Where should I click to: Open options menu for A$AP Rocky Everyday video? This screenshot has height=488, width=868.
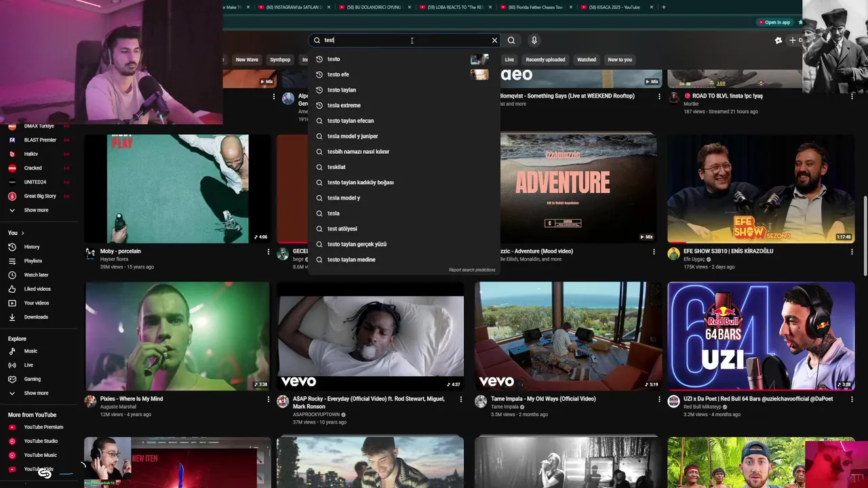click(461, 399)
